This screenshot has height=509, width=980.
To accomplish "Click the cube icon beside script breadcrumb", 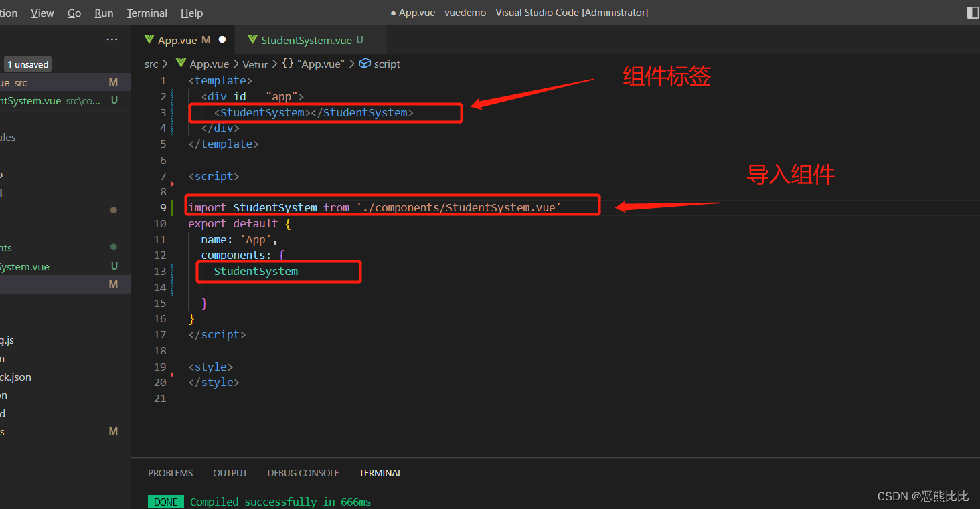I will pyautogui.click(x=365, y=63).
